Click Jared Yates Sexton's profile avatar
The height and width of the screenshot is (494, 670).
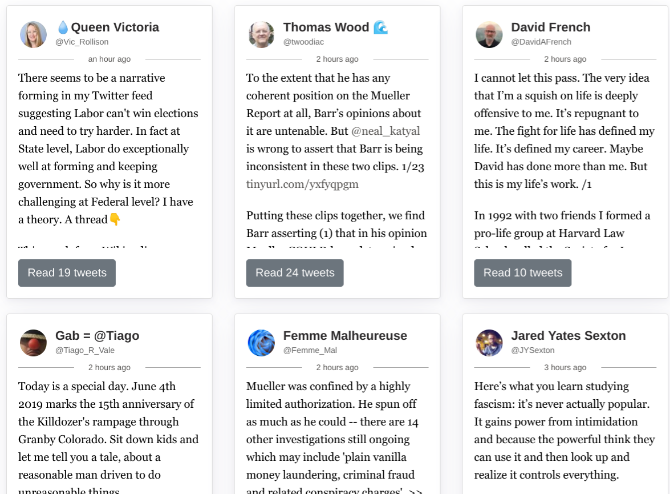coord(489,343)
